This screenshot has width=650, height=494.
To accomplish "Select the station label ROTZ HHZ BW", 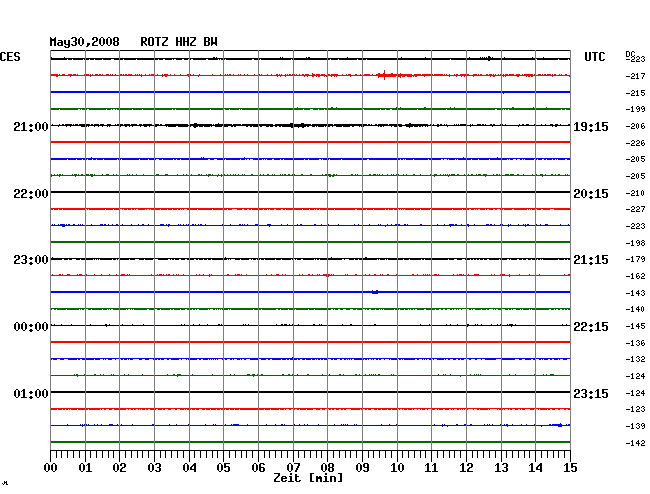I will 179,42.
